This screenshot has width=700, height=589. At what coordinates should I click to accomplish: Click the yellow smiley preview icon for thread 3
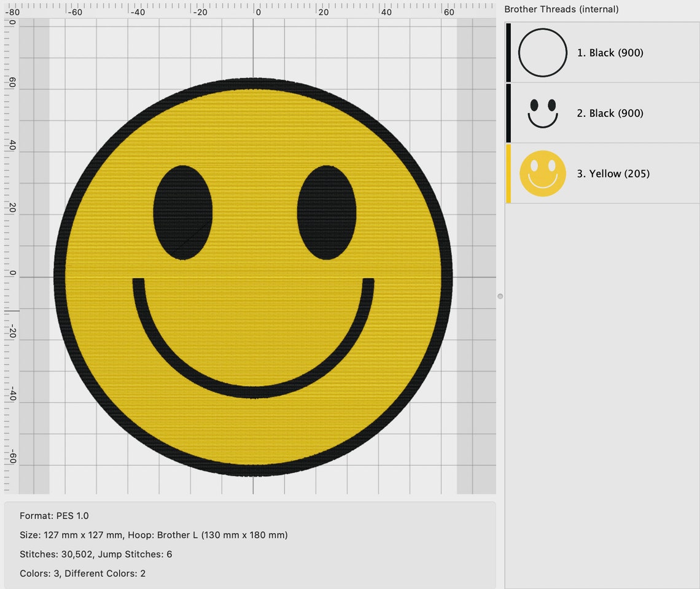coord(542,173)
